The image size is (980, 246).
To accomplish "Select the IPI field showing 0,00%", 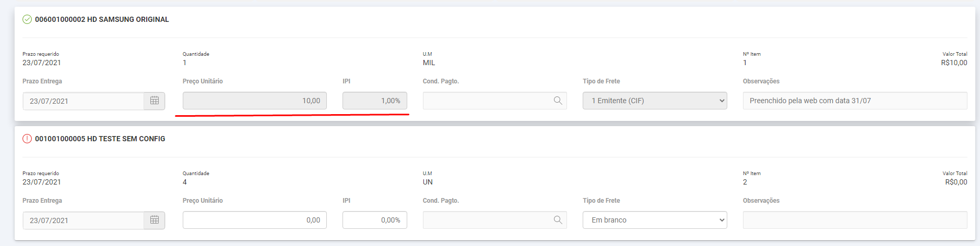I will [x=374, y=220].
